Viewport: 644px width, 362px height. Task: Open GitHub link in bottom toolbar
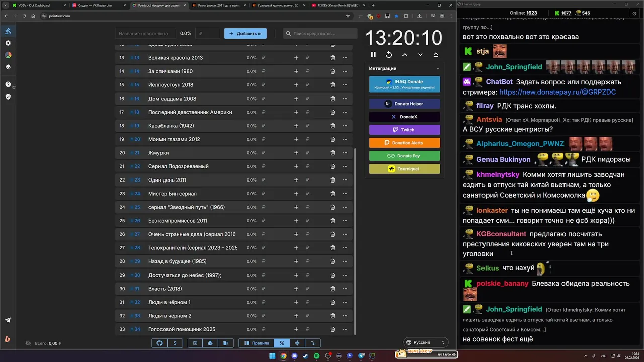click(159, 343)
